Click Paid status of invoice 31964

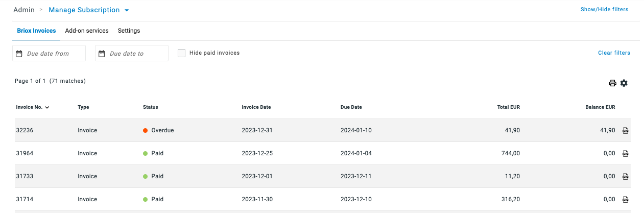click(153, 153)
